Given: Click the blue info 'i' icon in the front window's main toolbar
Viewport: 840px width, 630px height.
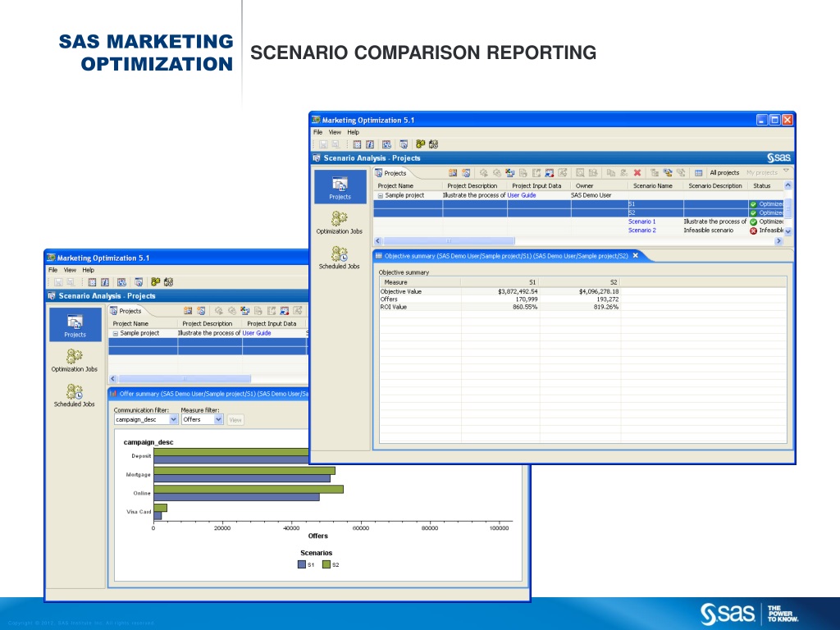Looking at the screenshot, I should pyautogui.click(x=370, y=144).
